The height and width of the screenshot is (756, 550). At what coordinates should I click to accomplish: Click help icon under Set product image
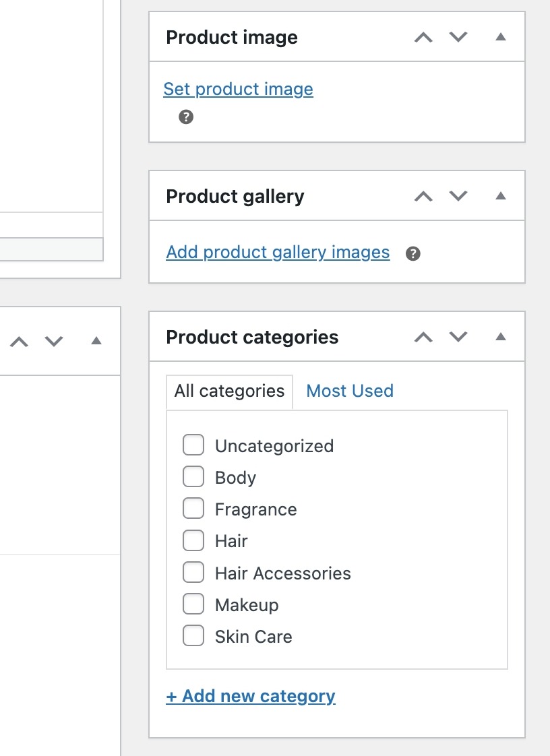(186, 117)
